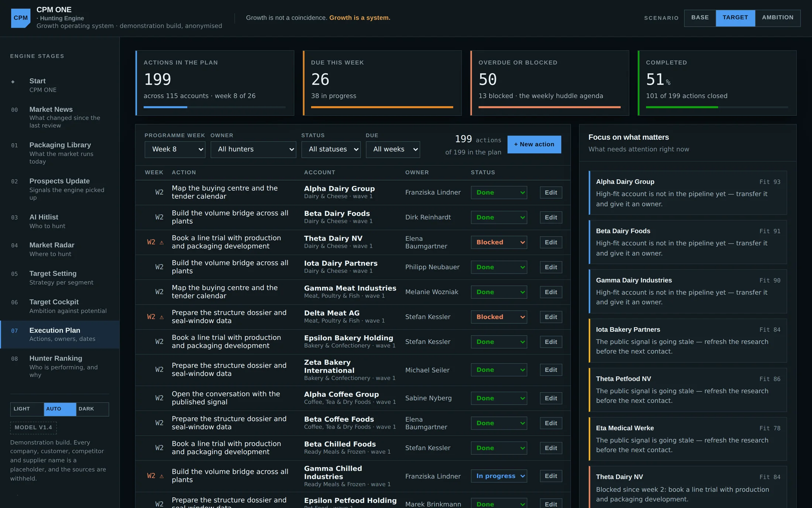Image resolution: width=812 pixels, height=508 pixels.
Task: Open the All statuses filter dropdown
Action: [331, 149]
